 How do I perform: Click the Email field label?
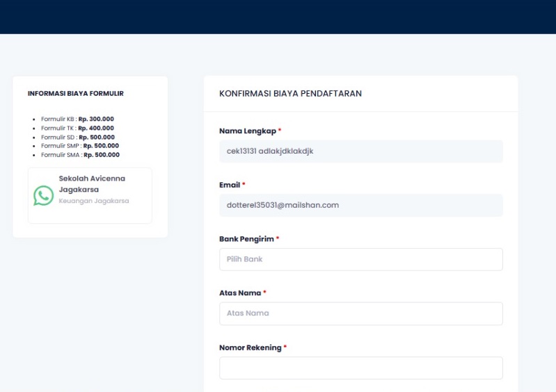[x=230, y=185]
